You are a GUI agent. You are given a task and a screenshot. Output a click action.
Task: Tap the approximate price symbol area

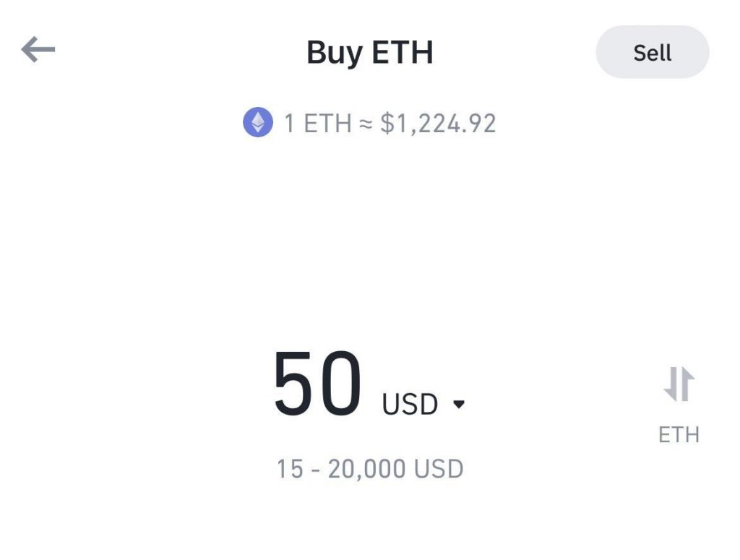pos(366,123)
